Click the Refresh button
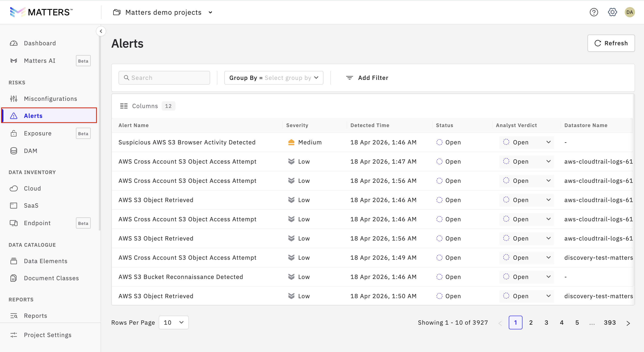Screen dimensions: 644x352 click(x=611, y=43)
